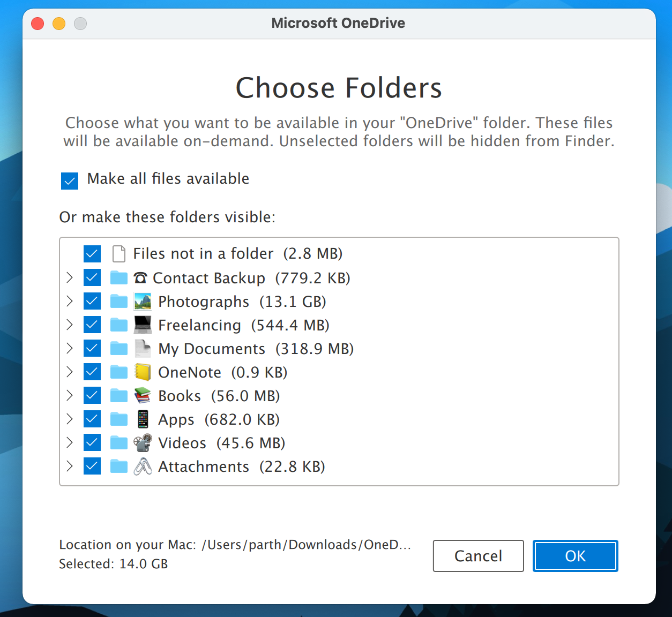Click the laptop icon on Freelancing
The image size is (672, 617).
tap(143, 325)
